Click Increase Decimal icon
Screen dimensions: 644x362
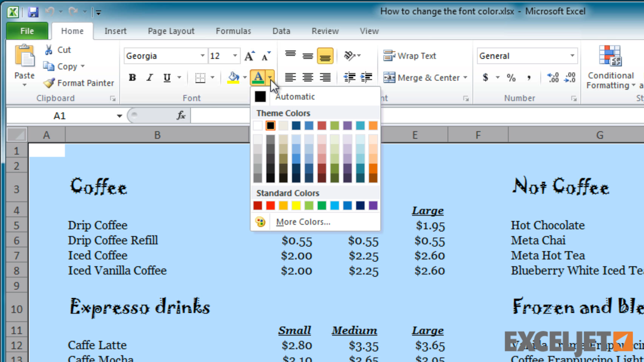tap(552, 77)
